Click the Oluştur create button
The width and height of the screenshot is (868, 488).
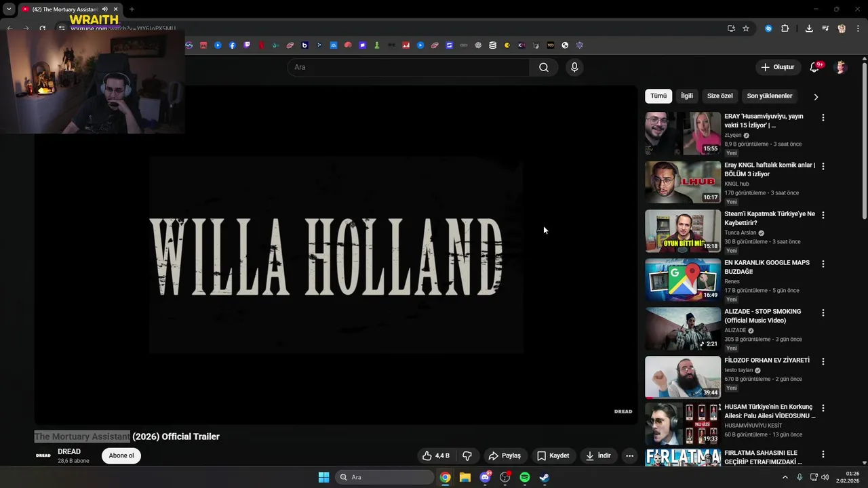777,67
